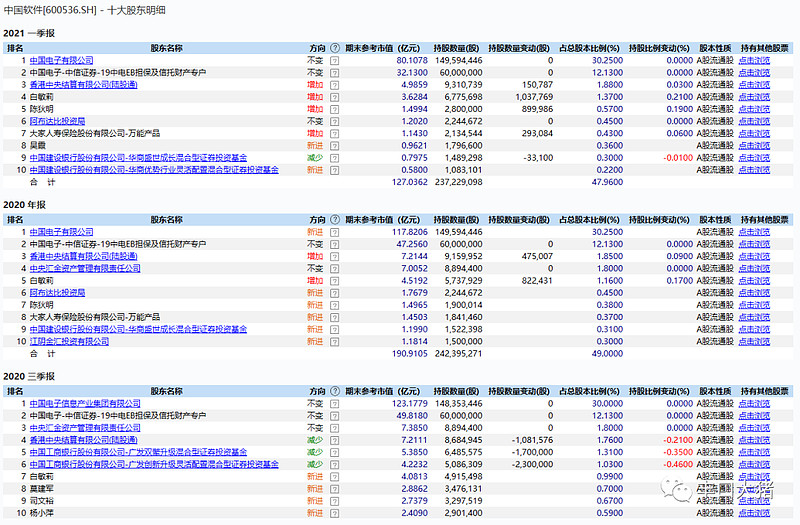Click question icon for 司文裕 row
Screen dimensions: 800x525
click(x=334, y=501)
